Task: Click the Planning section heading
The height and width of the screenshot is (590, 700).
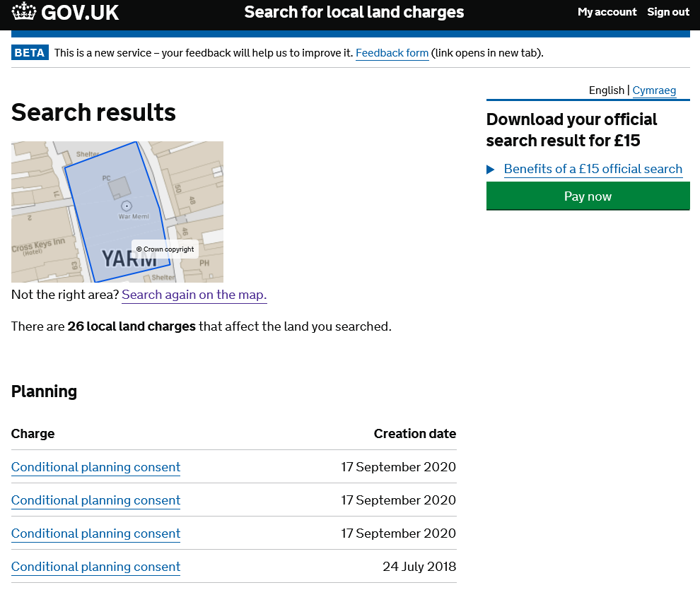Action: click(44, 391)
